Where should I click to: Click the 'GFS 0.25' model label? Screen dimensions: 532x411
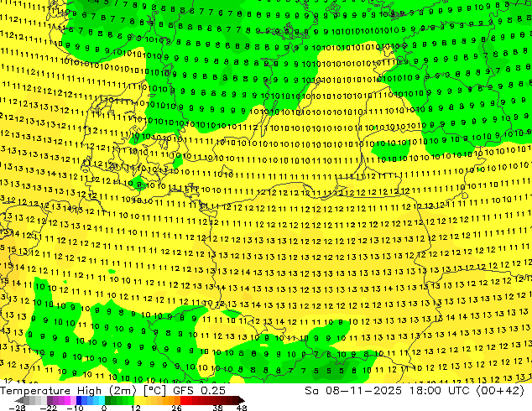click(199, 391)
